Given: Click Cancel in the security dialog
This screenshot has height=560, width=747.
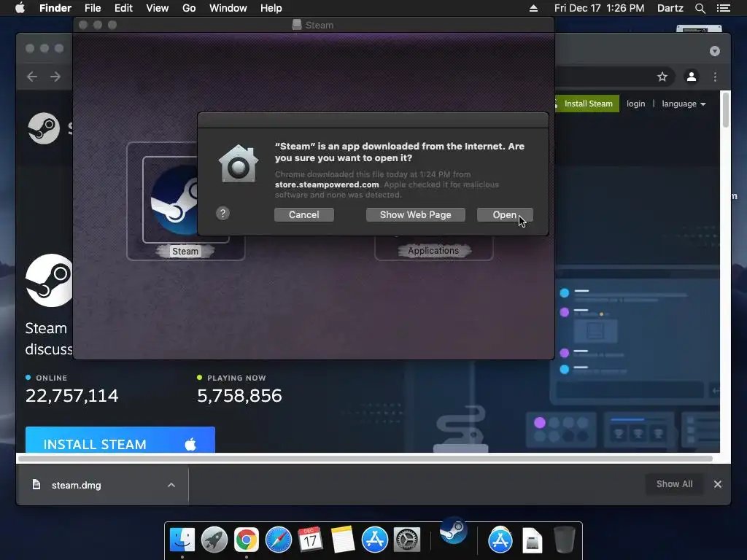Looking at the screenshot, I should (x=304, y=215).
